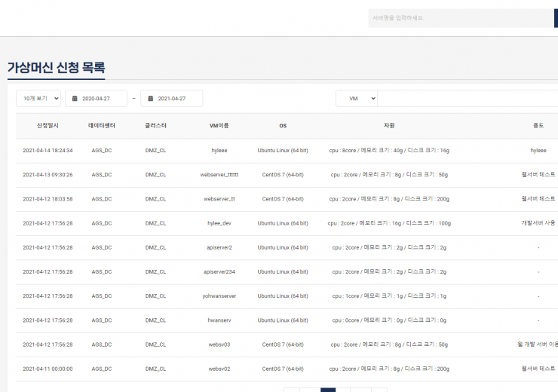The width and height of the screenshot is (558, 392).
Task: Select the apiserver234 VM row
Action: point(219,272)
